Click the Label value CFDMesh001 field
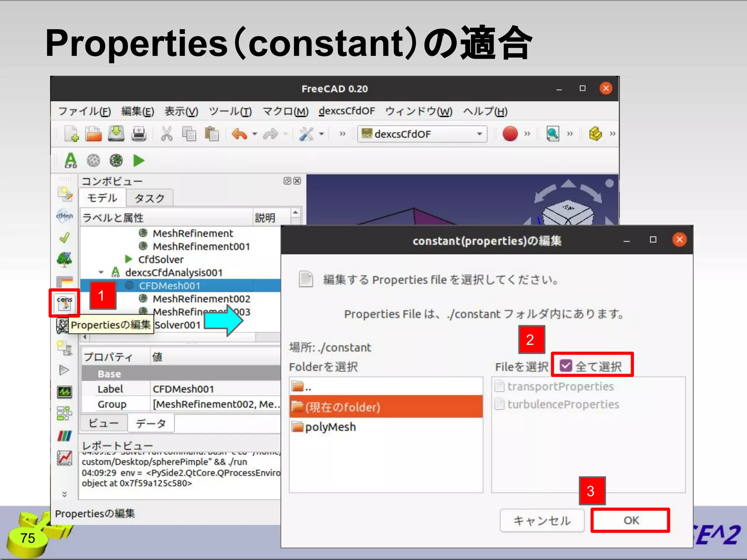The height and width of the screenshot is (560, 747). [x=216, y=389]
